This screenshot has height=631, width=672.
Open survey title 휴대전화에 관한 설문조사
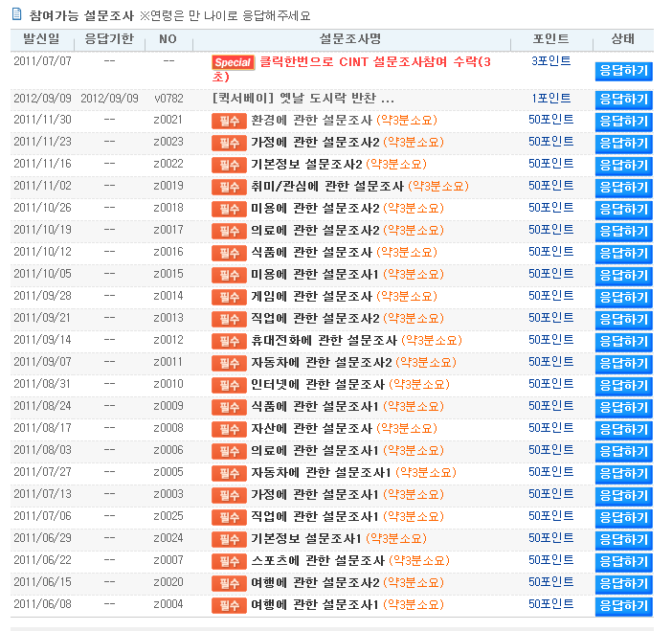tap(324, 341)
